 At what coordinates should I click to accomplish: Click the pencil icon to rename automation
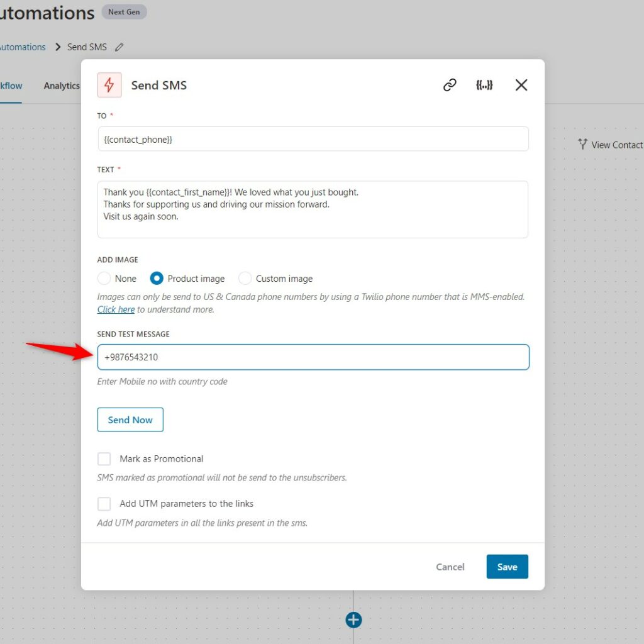pyautogui.click(x=119, y=47)
